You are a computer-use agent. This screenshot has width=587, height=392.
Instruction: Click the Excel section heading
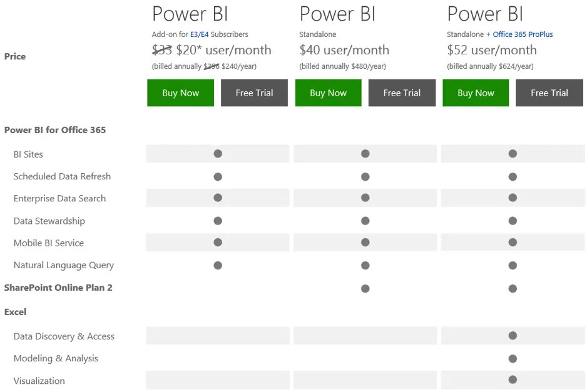pos(16,312)
